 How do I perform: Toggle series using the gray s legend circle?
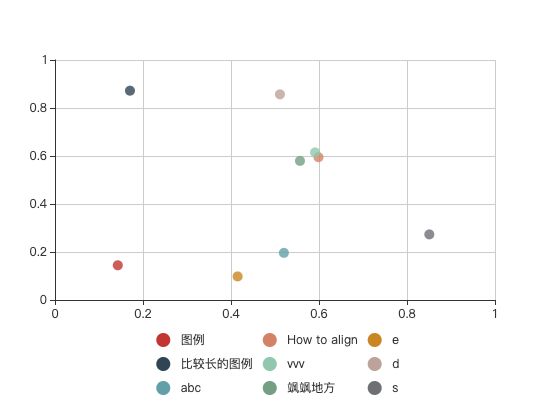(375, 388)
